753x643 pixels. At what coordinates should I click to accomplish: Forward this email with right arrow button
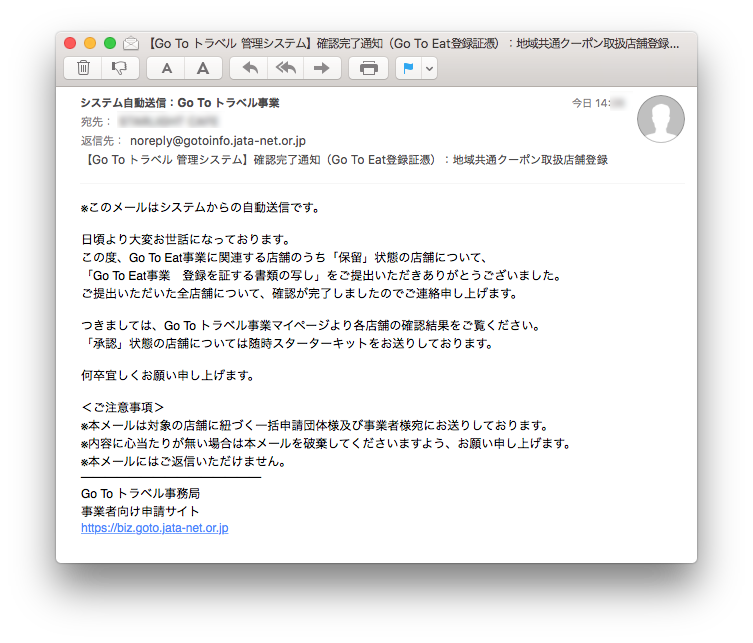point(321,68)
